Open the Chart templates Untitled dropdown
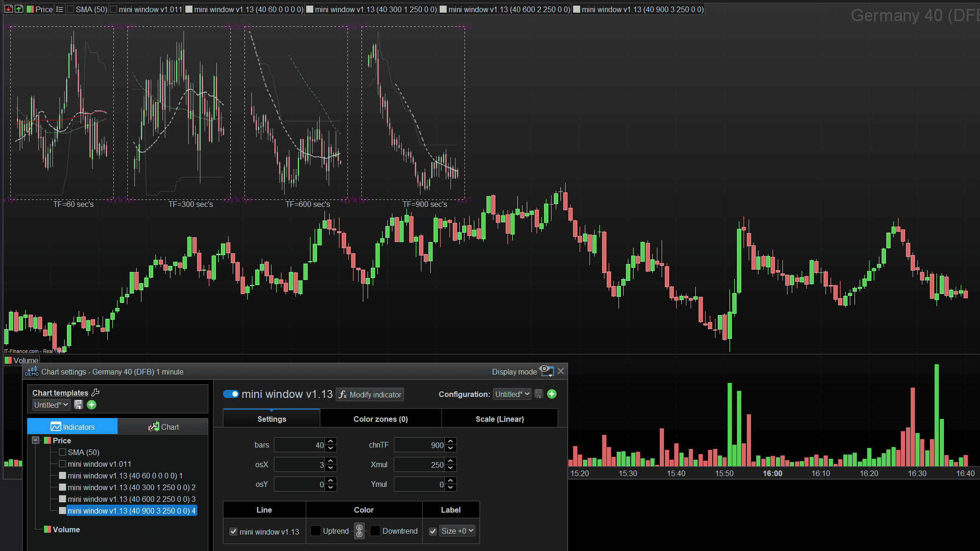Viewport: 980px width, 551px height. (x=51, y=405)
